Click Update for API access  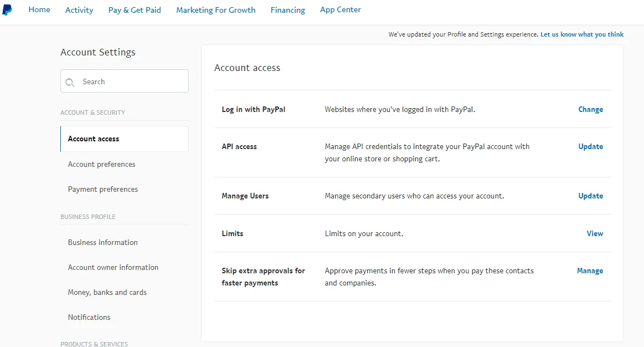pos(591,146)
